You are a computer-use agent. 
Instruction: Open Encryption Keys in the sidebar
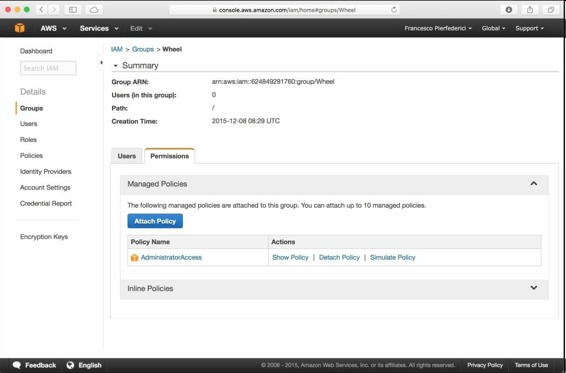tap(44, 237)
